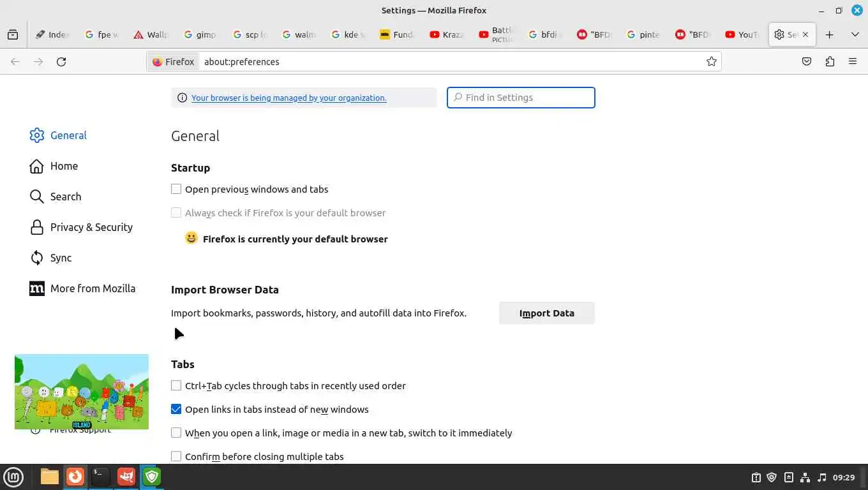
Task: Click the Import Browser Data heading
Action: point(225,290)
